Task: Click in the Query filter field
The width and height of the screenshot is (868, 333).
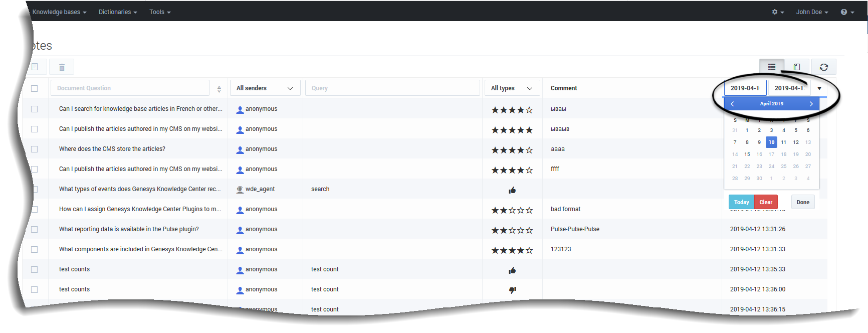Action: [392, 88]
